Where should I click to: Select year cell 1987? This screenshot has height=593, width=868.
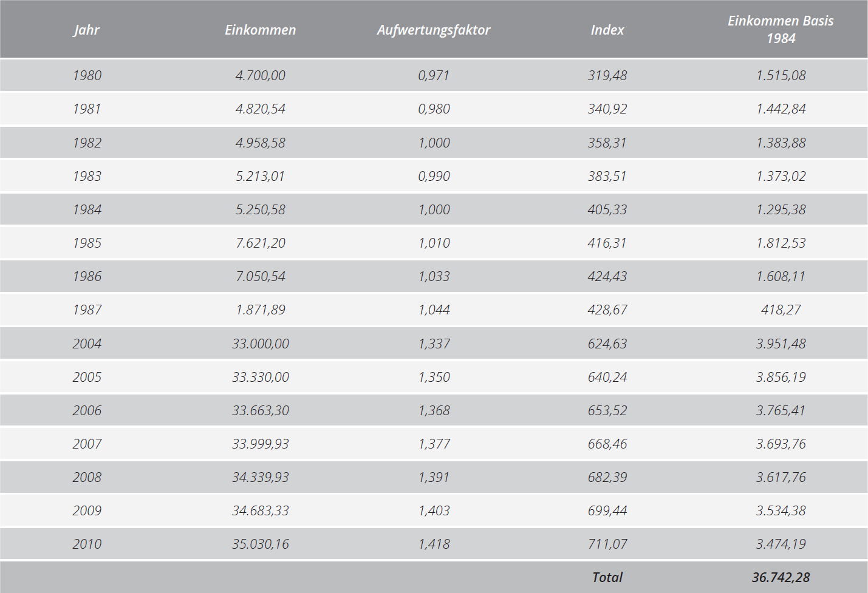87,310
